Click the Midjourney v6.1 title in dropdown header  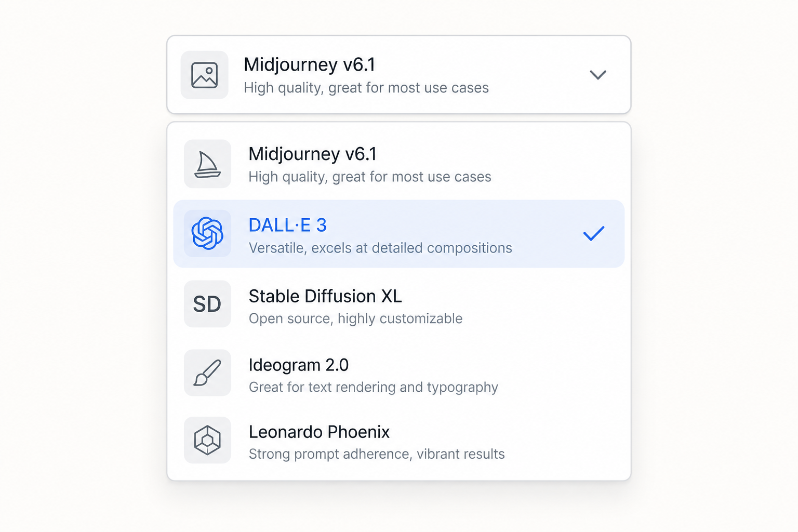(309, 64)
